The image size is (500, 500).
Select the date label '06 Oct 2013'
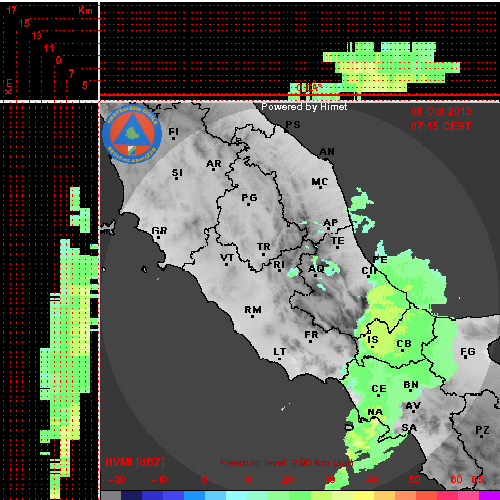pyautogui.click(x=441, y=111)
